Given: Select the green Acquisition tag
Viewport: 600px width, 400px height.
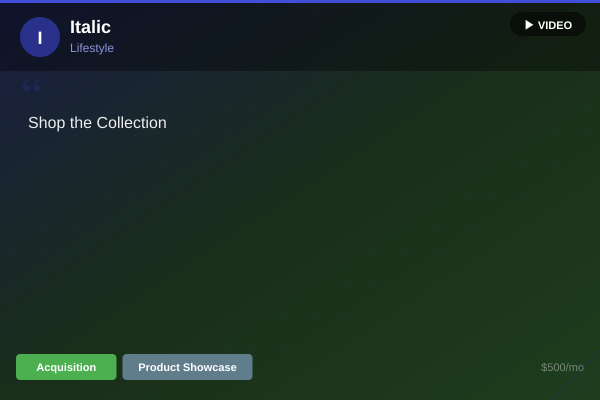Looking at the screenshot, I should [x=66, y=367].
